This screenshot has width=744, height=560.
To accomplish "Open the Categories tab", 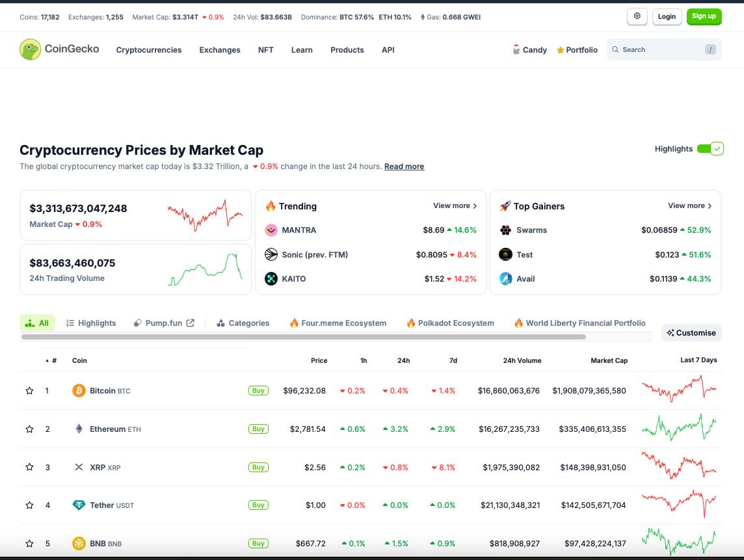I will 243,323.
